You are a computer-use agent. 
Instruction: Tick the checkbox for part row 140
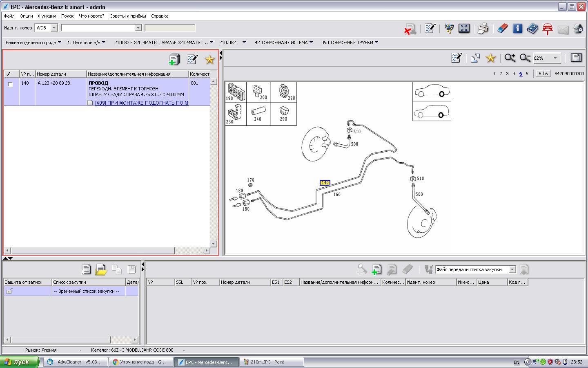point(11,84)
